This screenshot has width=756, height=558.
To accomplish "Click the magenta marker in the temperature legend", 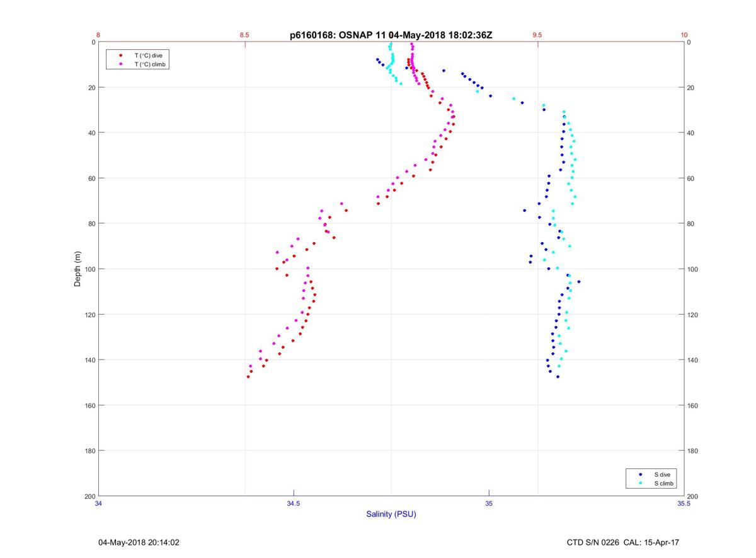I will pyautogui.click(x=120, y=64).
